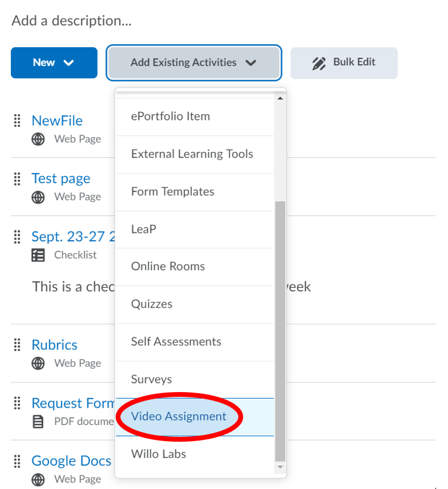Select Video Assignment from the menu
Image resolution: width=448 pixels, height=489 pixels.
point(179,417)
